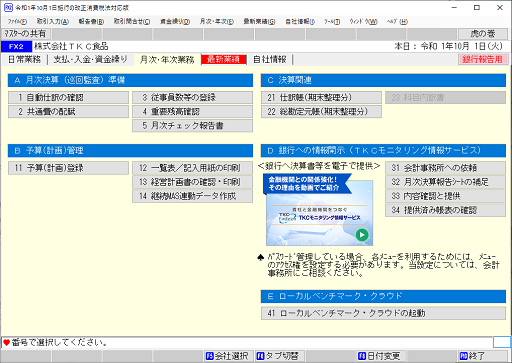Click the C 決算関連 section header

click(x=383, y=80)
